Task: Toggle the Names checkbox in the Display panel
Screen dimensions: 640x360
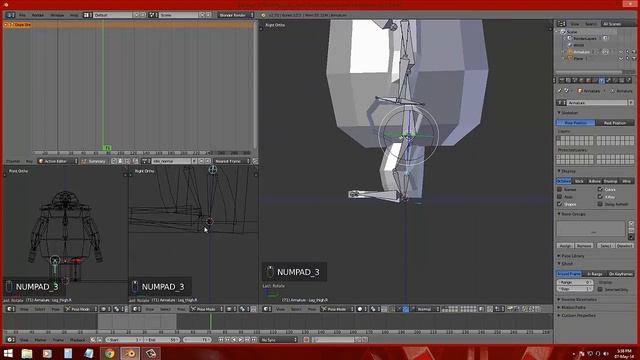Action: (x=560, y=189)
